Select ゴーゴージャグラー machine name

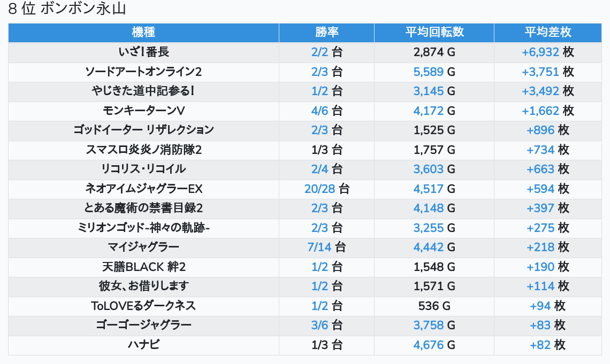(143, 325)
